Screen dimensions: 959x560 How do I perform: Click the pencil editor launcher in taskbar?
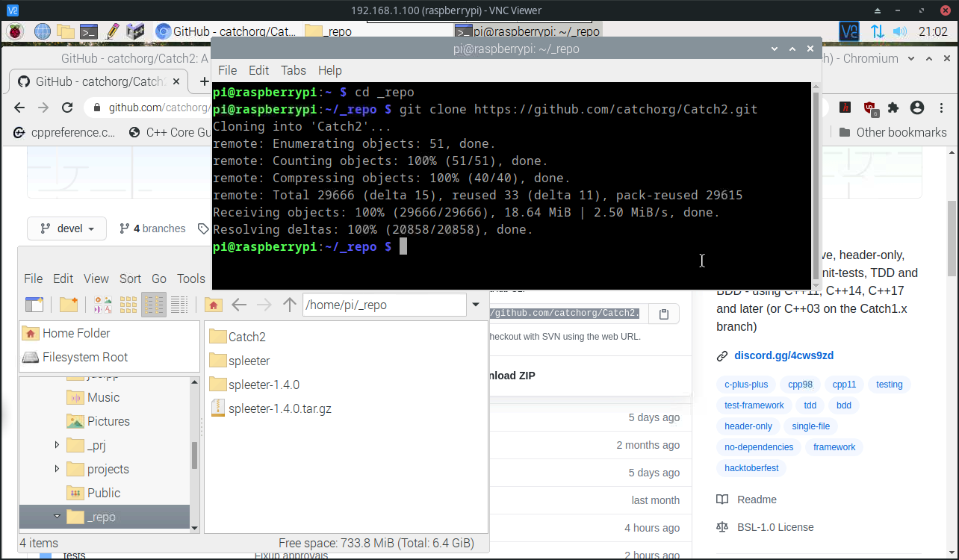[x=112, y=31]
